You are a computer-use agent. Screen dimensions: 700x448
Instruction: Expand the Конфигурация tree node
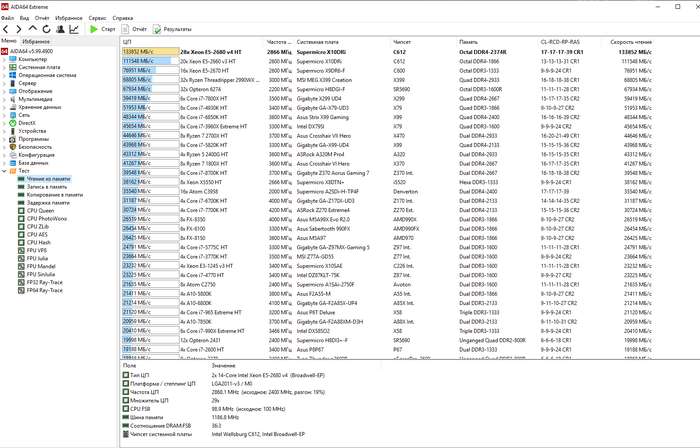pyautogui.click(x=4, y=155)
